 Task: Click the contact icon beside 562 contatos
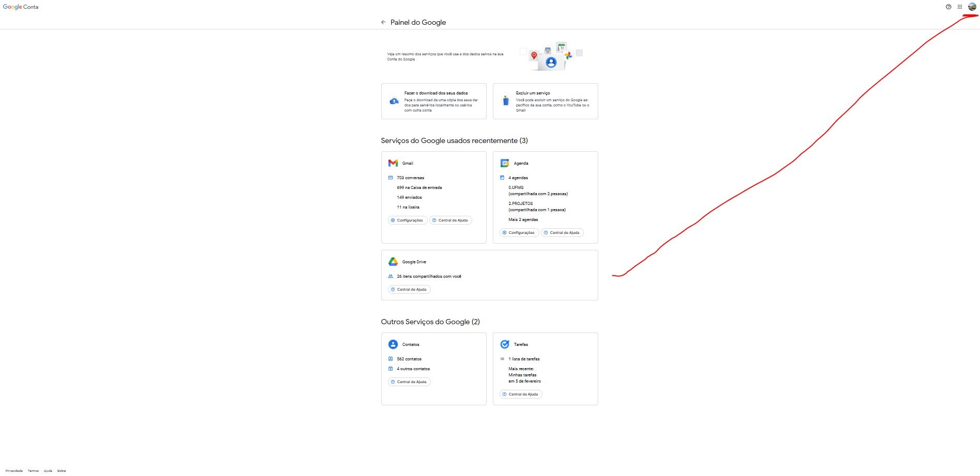pos(391,359)
